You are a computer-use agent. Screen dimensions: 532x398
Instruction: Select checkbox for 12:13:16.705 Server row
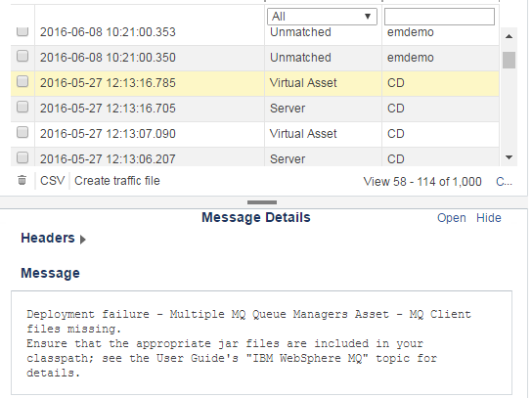(22, 107)
